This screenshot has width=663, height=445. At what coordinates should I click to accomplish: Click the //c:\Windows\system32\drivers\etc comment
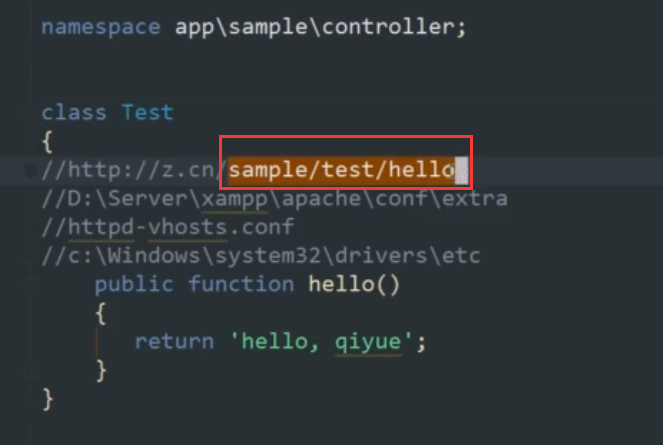[x=261, y=256]
